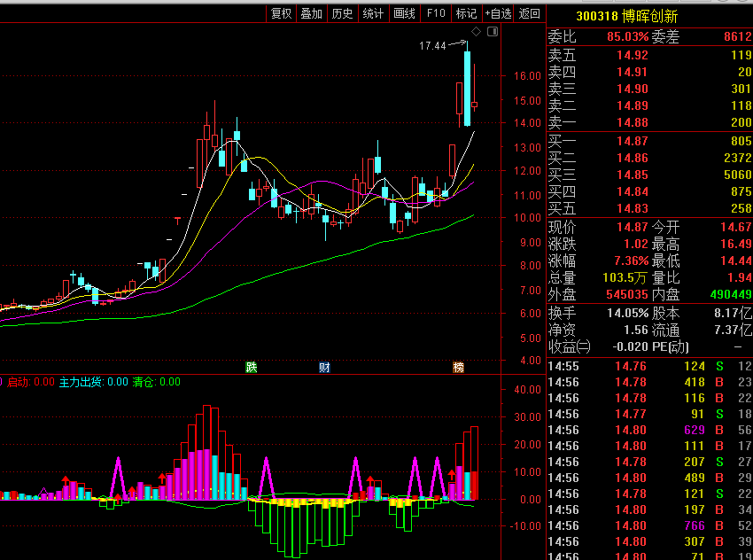Image resolution: width=753 pixels, height=560 pixels.
Task: Toggle the side panel icon near chart corner
Action: [493, 32]
